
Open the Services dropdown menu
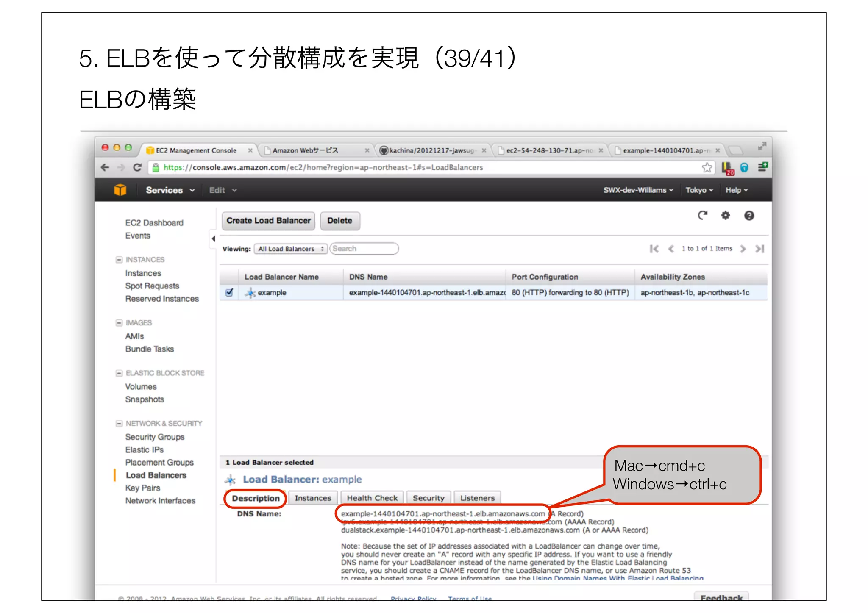coord(170,190)
